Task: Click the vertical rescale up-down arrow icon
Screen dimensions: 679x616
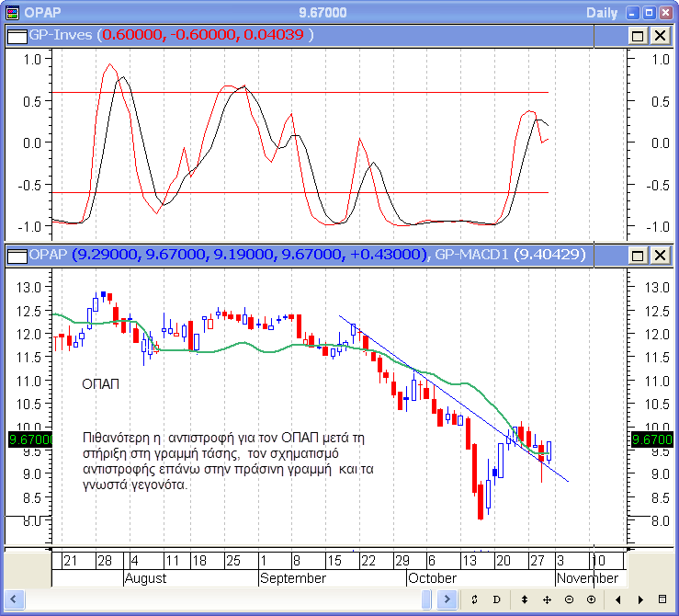Action: [525, 599]
